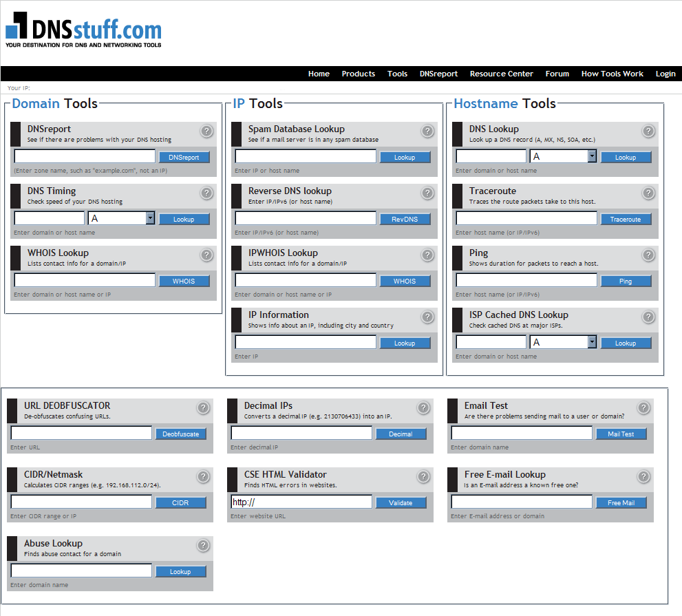
Task: Focus the Abuse Lookup domain field
Action: 81,571
